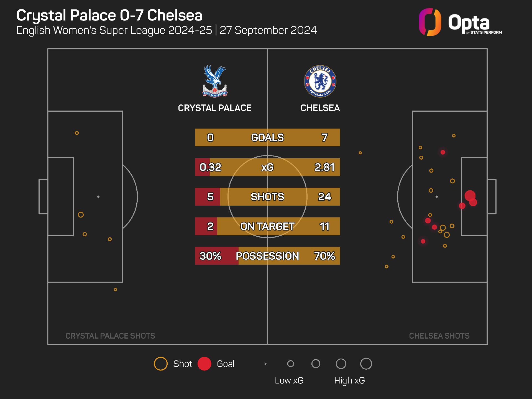Click the SHOTS stat bar
The height and width of the screenshot is (399, 532).
(267, 197)
